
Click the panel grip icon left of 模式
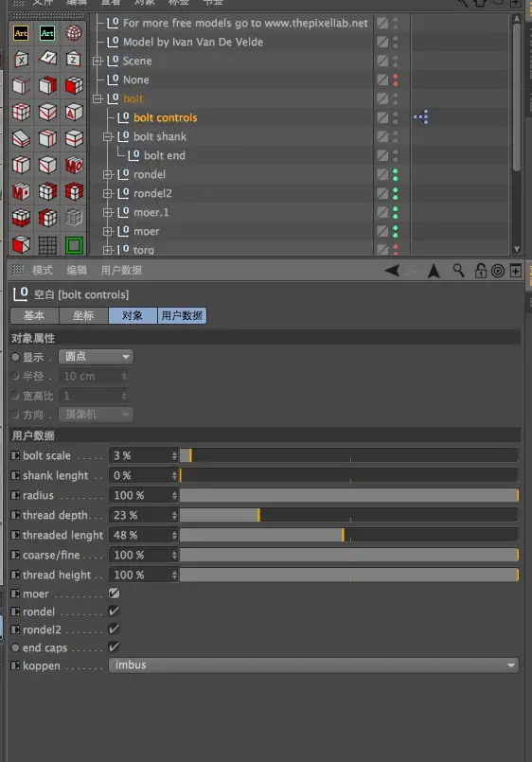point(18,270)
